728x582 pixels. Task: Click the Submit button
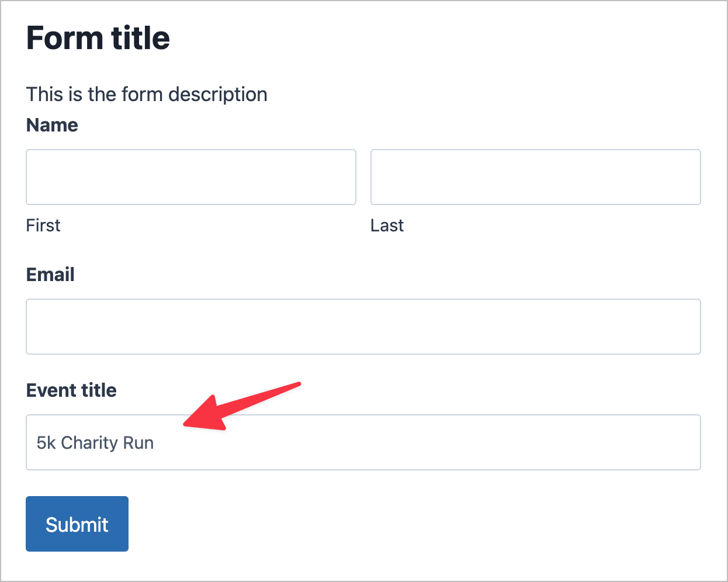[77, 524]
